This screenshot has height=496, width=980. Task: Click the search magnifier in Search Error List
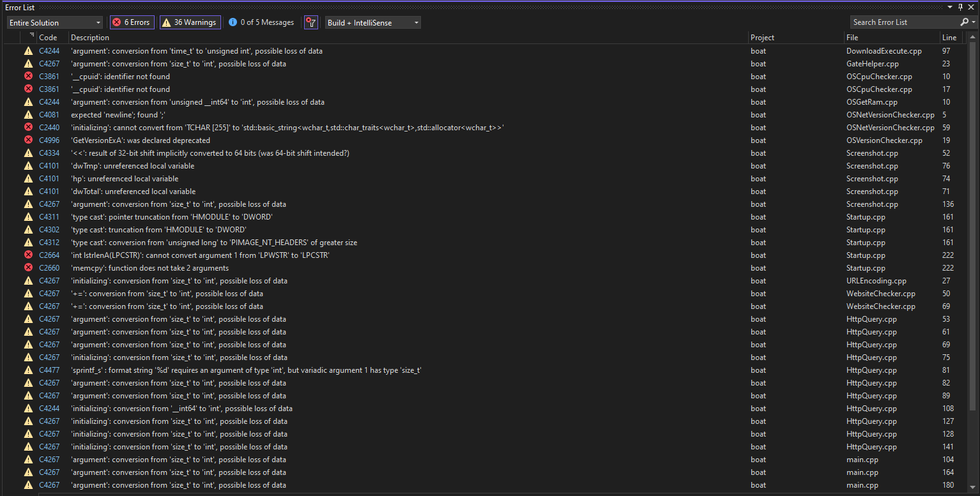(x=965, y=22)
